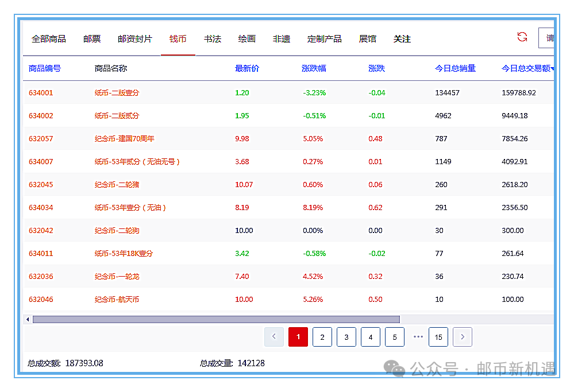Image resolution: width=574 pixels, height=392 pixels.
Task: Click total volume 142128
Action: tap(251, 363)
